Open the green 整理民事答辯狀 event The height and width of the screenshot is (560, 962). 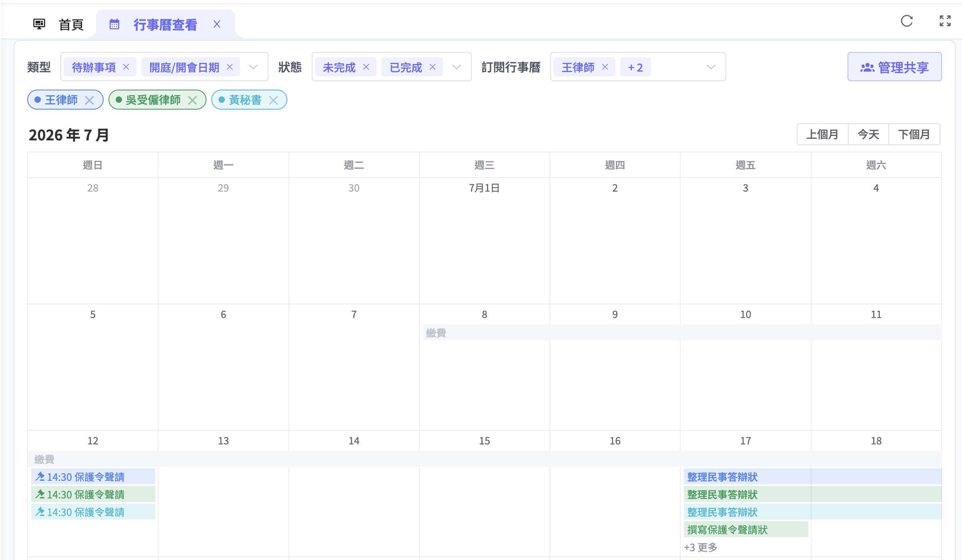coord(812,494)
